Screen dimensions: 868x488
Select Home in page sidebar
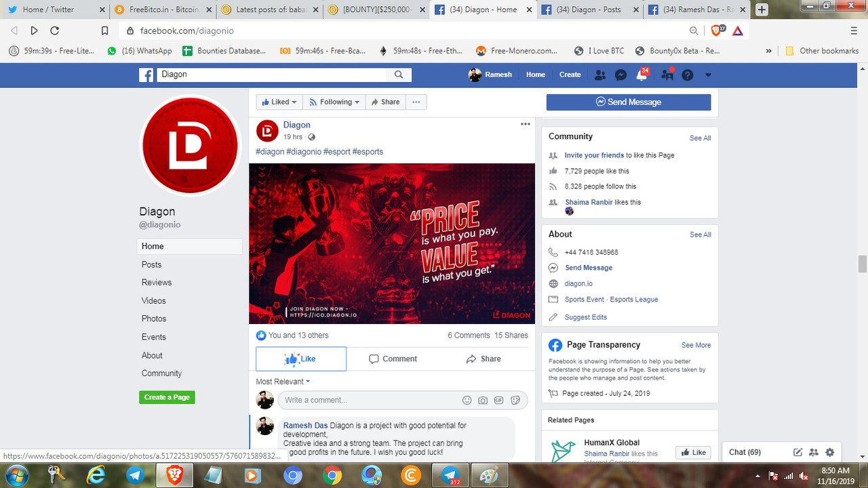point(189,246)
